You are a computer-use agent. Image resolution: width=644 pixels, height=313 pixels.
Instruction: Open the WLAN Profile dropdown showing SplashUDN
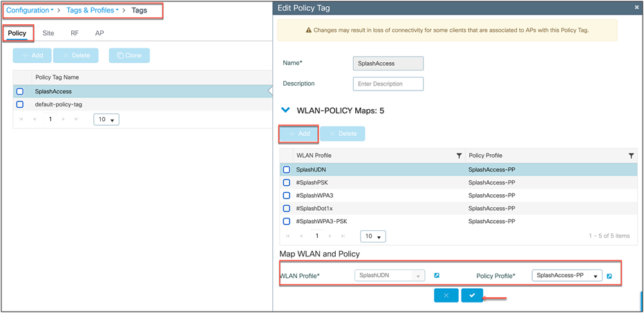390,276
